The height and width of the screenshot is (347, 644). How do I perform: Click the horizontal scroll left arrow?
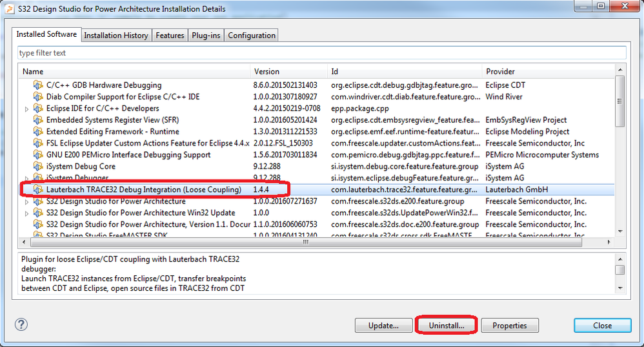[24, 242]
